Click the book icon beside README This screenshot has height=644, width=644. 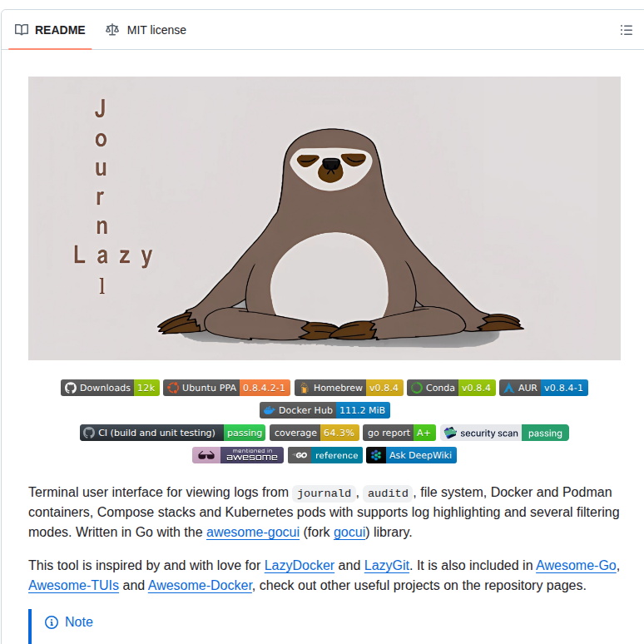(22, 30)
